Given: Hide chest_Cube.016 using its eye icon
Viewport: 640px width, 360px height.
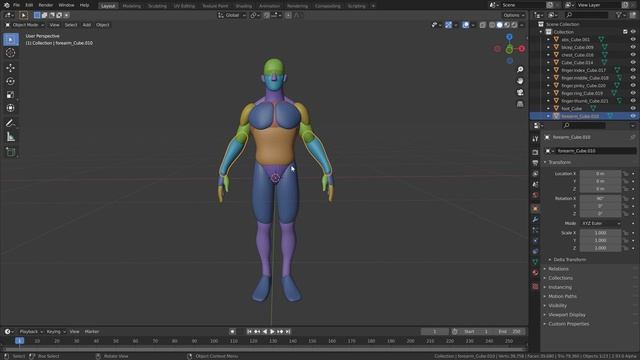Looking at the screenshot, I should coord(633,55).
